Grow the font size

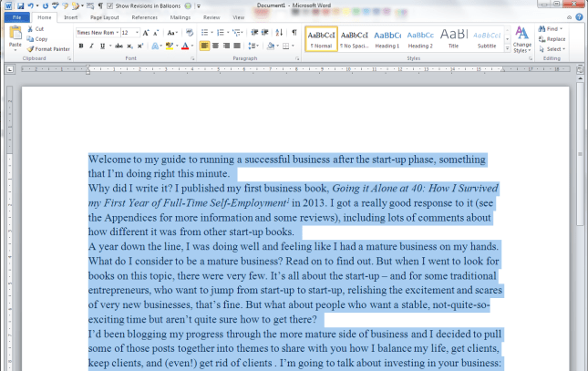[x=146, y=33]
